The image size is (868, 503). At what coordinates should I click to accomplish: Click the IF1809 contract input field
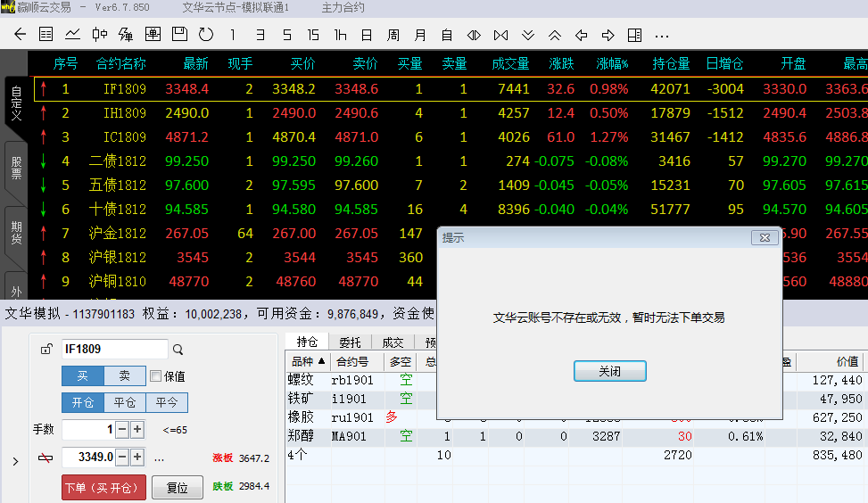click(113, 350)
